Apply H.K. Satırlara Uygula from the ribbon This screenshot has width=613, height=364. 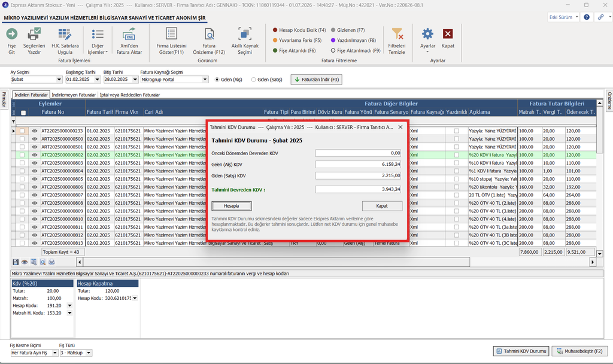65,41
